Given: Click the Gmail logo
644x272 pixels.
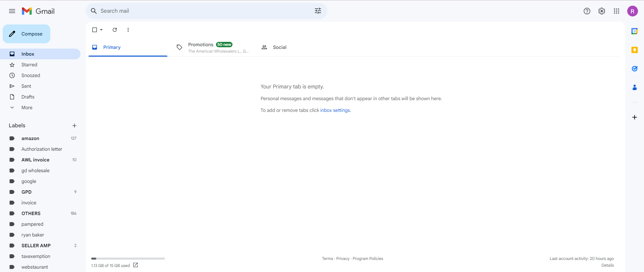Looking at the screenshot, I should [38, 11].
